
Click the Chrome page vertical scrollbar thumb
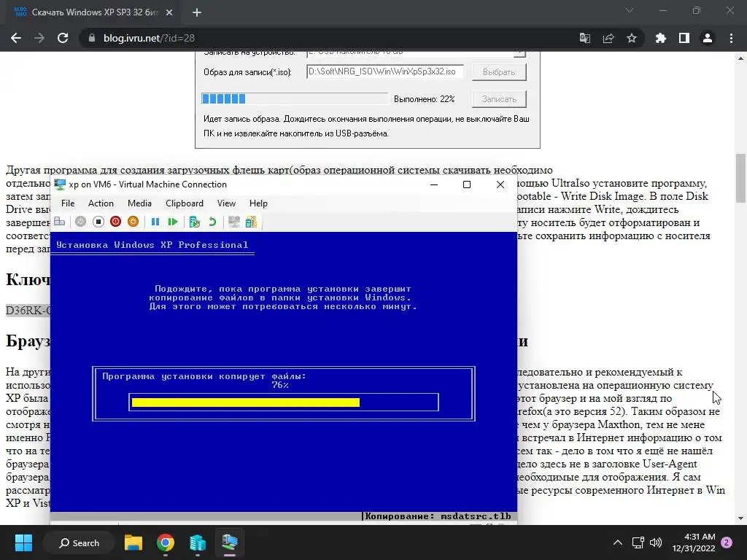coord(740,178)
